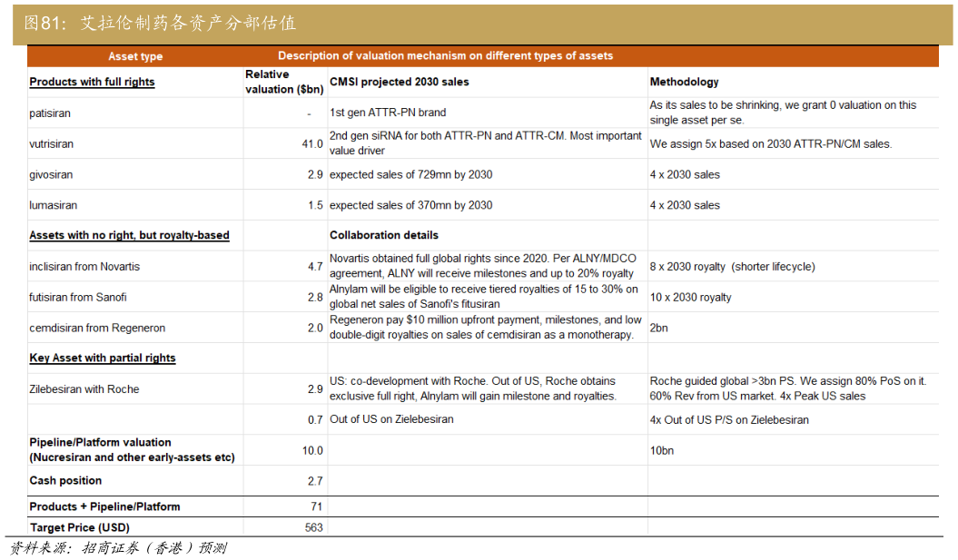Select 'Key Asset with partial rights' heading
Image resolution: width=958 pixels, height=560 pixels.
pyautogui.click(x=102, y=358)
